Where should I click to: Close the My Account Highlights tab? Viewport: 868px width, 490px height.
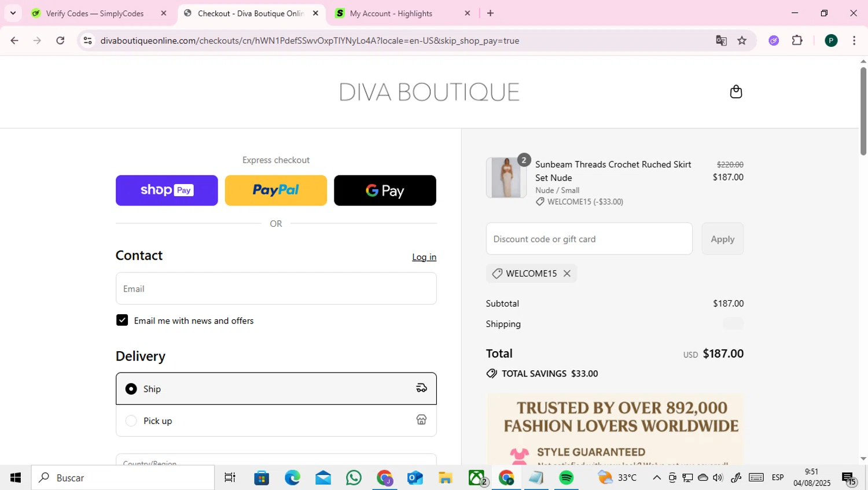pyautogui.click(x=468, y=13)
